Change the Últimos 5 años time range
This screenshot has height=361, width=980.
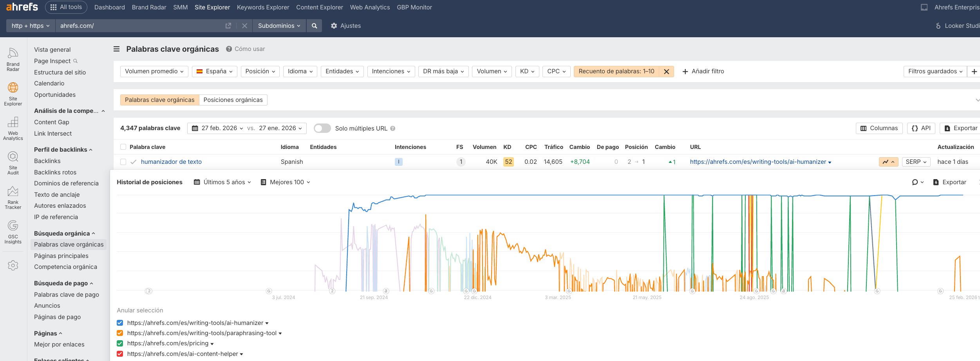(222, 182)
